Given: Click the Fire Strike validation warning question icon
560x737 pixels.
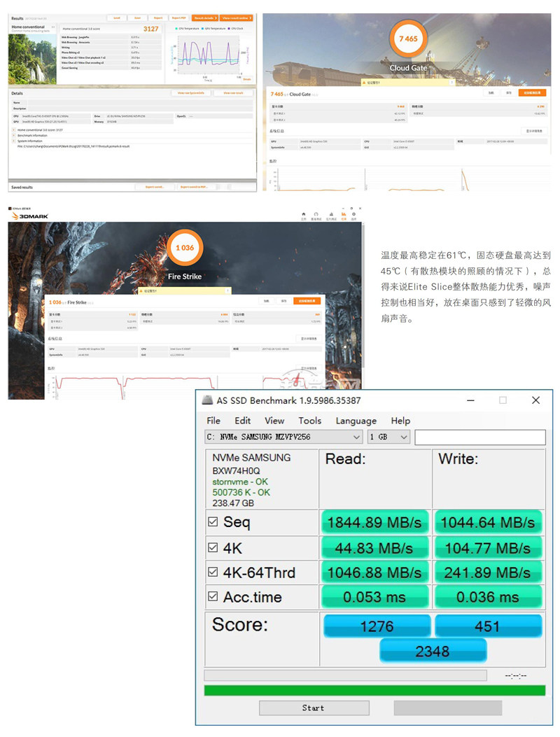Looking at the screenshot, I should pyautogui.click(x=228, y=290).
